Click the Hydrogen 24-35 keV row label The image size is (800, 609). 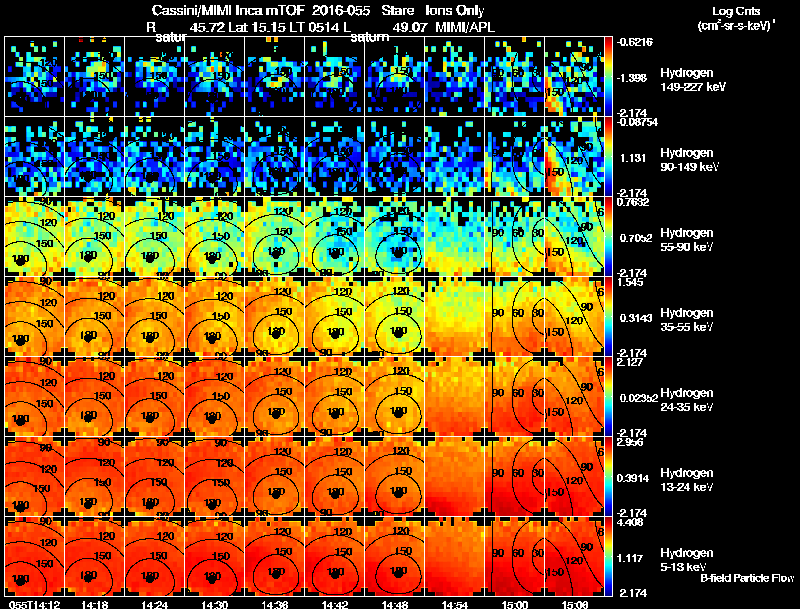click(686, 400)
